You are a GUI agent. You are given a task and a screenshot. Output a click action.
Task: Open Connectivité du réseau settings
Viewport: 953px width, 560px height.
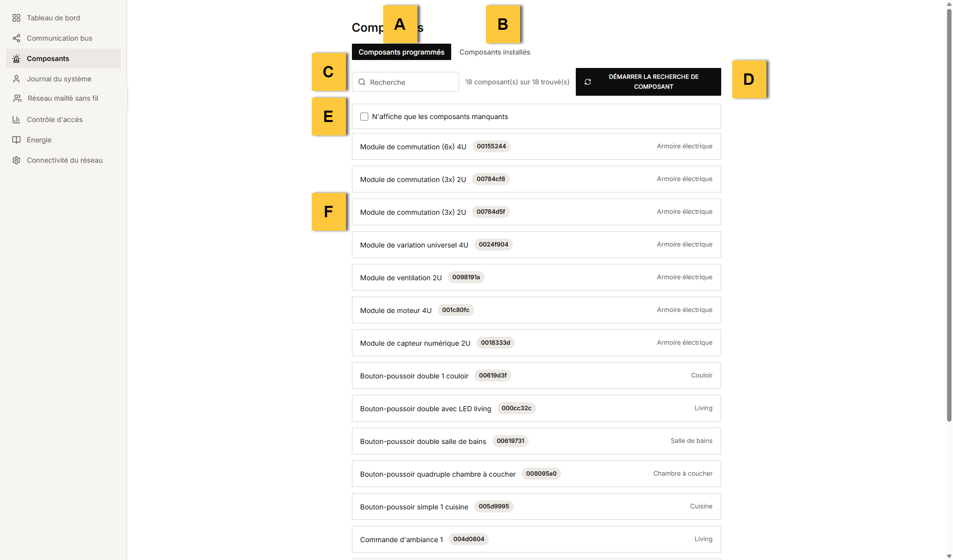click(x=64, y=160)
